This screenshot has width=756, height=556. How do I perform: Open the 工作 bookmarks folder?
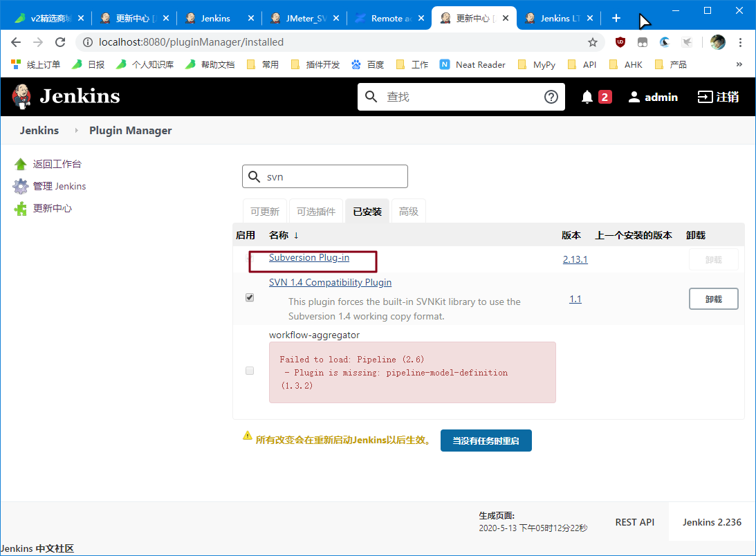(x=412, y=64)
